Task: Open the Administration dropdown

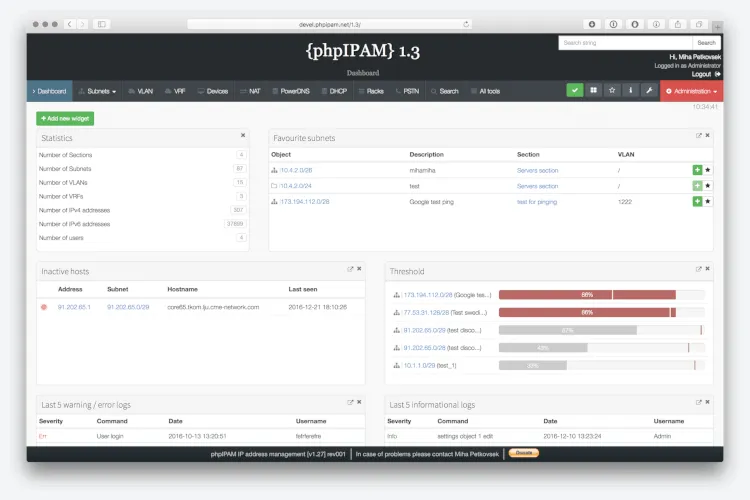Action: [x=692, y=91]
